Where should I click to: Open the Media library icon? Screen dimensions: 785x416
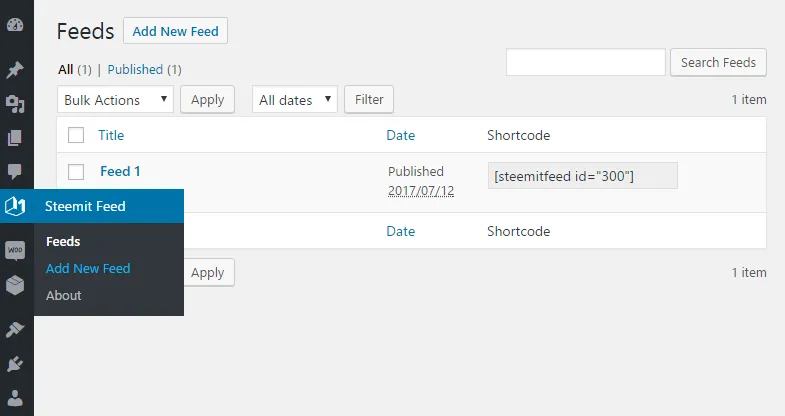pos(15,104)
